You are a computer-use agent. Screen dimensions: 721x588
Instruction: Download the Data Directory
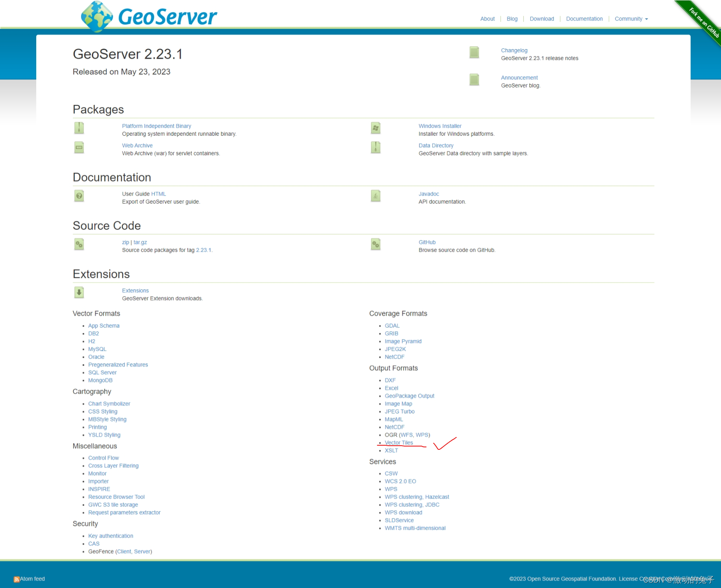tap(436, 146)
